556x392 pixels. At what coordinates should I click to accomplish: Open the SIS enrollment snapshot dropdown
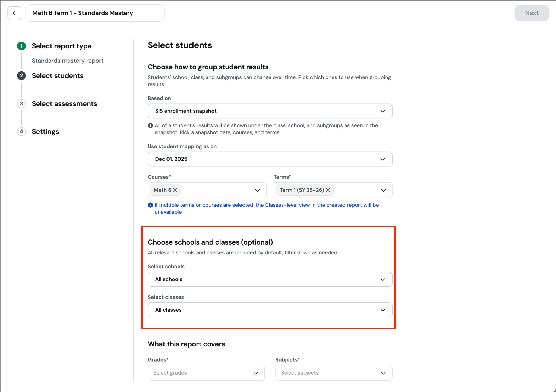270,111
